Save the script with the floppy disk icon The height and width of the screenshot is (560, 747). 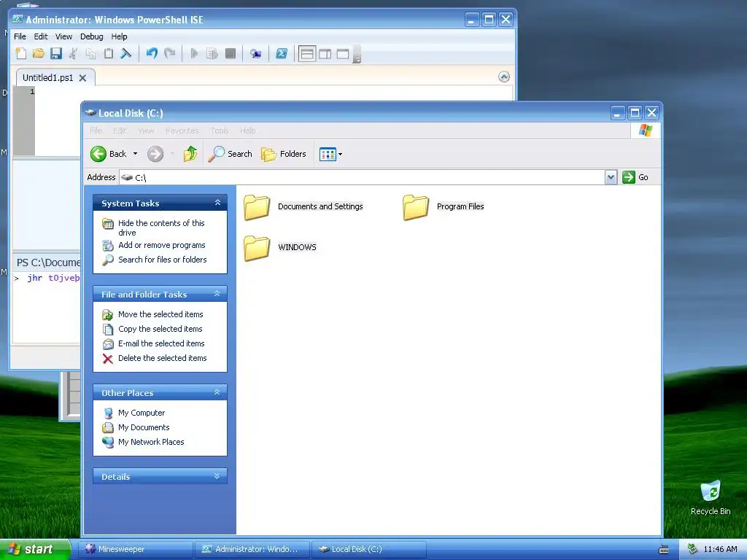click(x=56, y=53)
